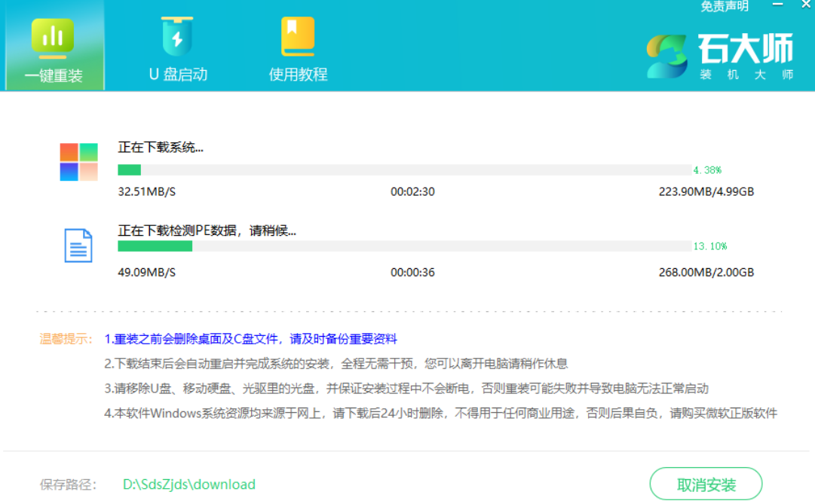Click the 石大师 brand name text

(x=745, y=49)
